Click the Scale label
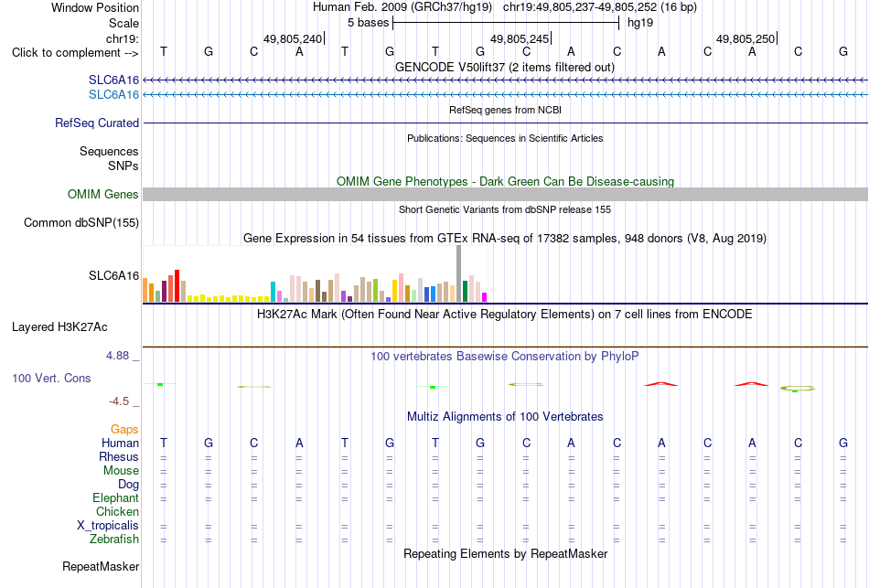 (x=124, y=23)
